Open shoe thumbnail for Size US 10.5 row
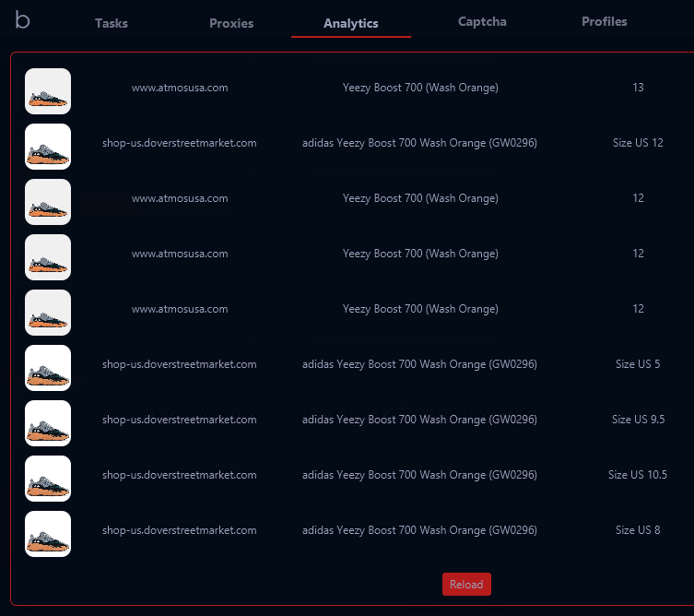This screenshot has height=616, width=694. click(48, 479)
